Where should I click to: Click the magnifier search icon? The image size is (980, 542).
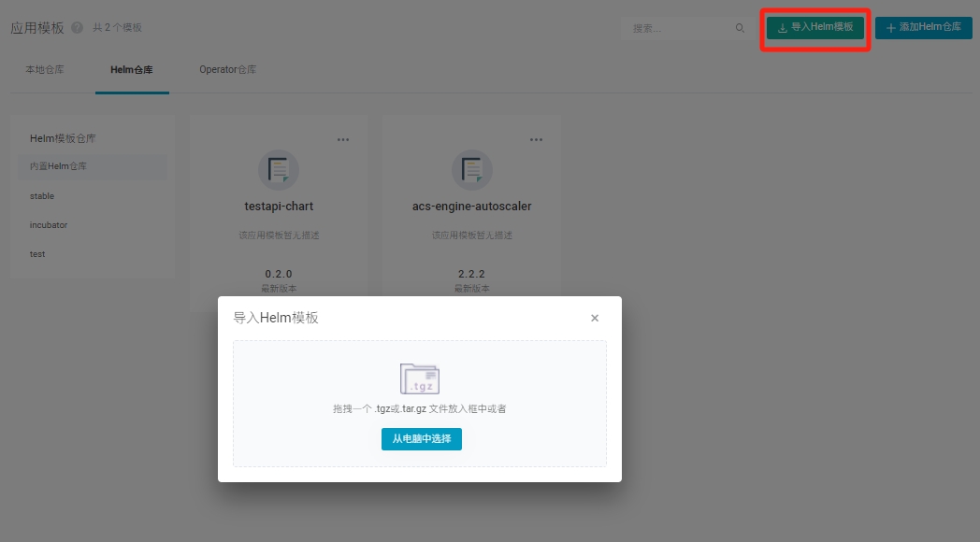coord(740,28)
